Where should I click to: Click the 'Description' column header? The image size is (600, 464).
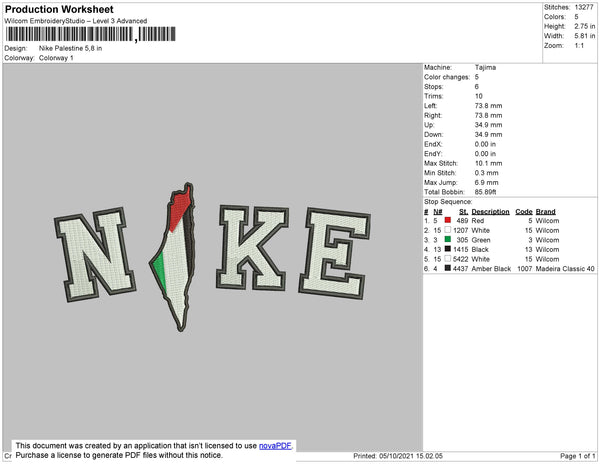[x=491, y=212]
